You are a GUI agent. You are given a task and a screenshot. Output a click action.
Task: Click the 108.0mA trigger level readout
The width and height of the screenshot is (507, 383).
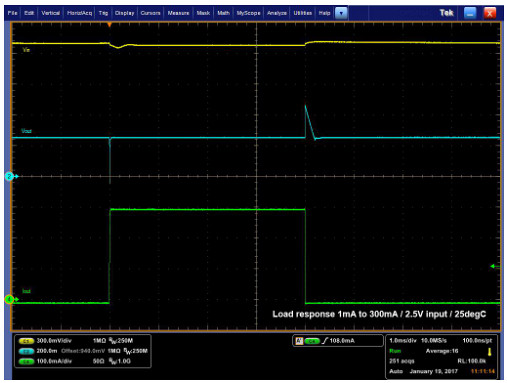point(342,341)
